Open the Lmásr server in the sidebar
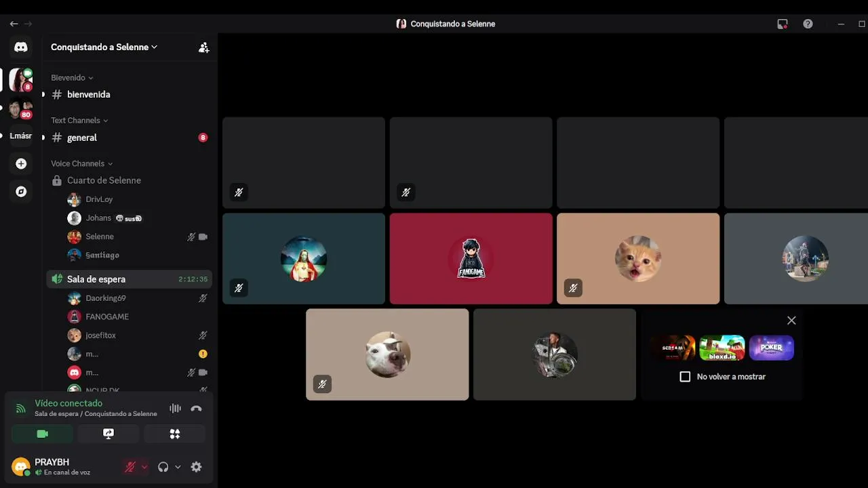Viewport: 868px width, 488px height. click(20, 136)
